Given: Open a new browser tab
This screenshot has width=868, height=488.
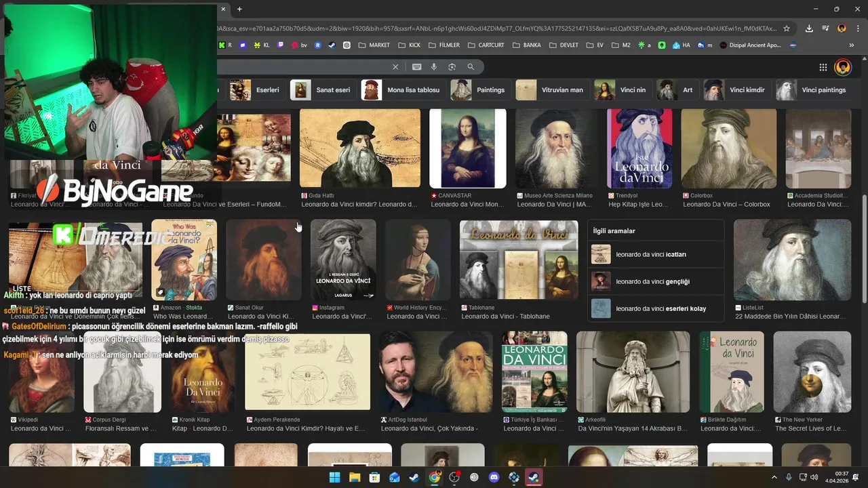Looking at the screenshot, I should pyautogui.click(x=239, y=9).
